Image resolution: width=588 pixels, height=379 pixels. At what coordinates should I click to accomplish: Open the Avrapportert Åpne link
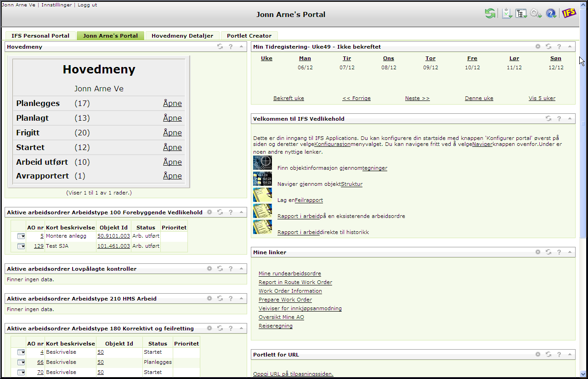172,176
